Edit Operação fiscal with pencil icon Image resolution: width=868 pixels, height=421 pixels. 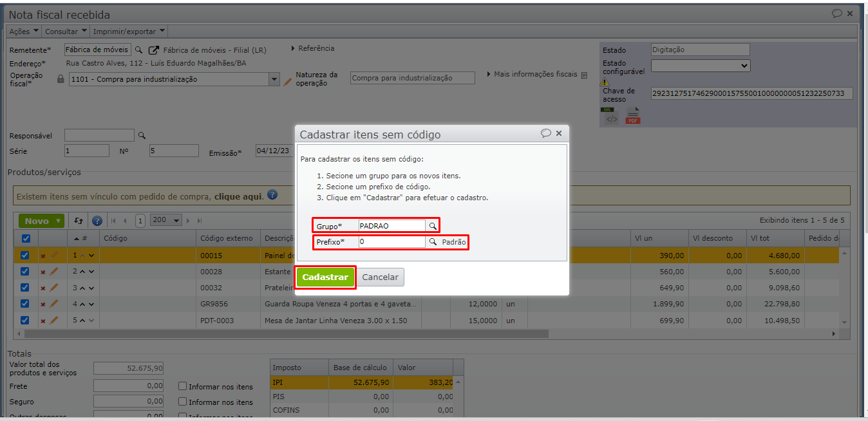tap(288, 81)
